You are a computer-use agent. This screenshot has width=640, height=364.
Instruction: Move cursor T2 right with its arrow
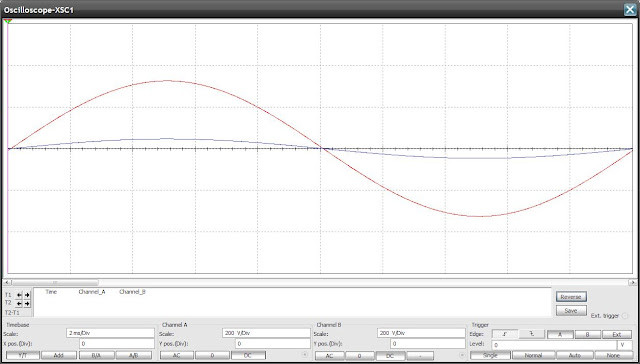(x=27, y=304)
